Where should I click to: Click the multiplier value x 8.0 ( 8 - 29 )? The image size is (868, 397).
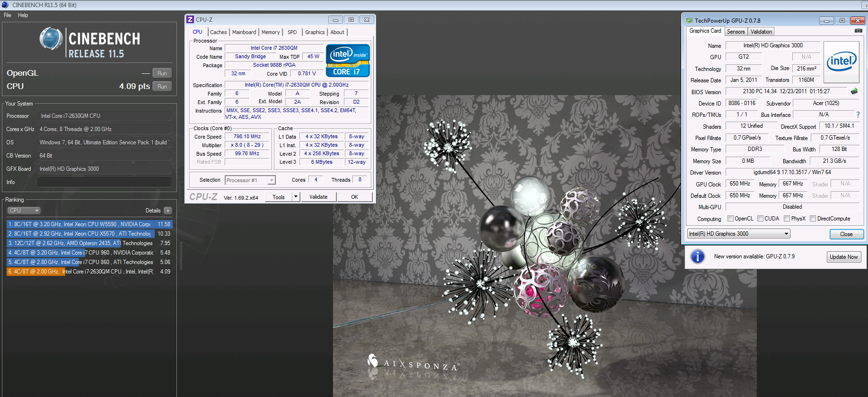(247, 145)
